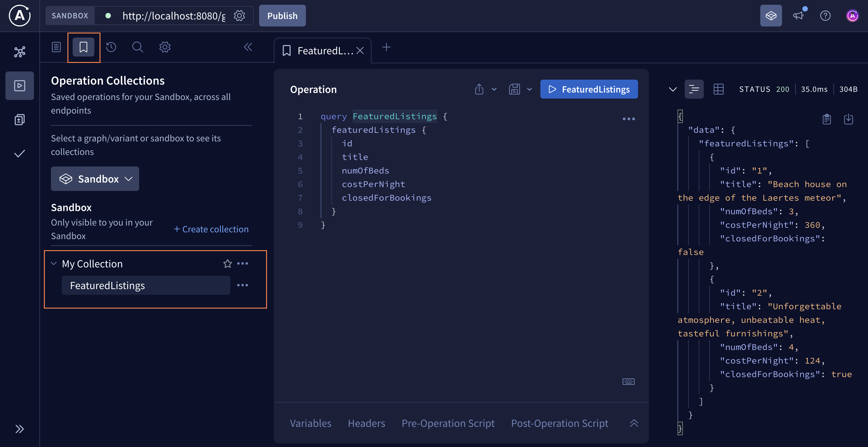Click the Create collection link
This screenshot has height=447, width=868.
coord(211,229)
